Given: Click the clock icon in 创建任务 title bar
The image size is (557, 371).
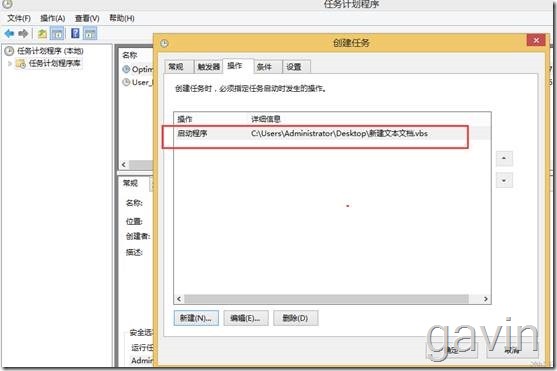Looking at the screenshot, I should click(164, 43).
